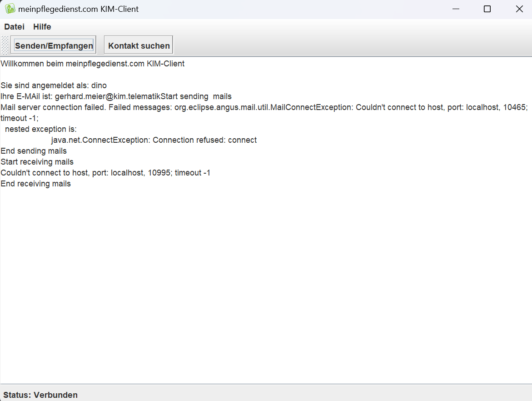Click the 'End receiving mails' log line

click(x=35, y=184)
